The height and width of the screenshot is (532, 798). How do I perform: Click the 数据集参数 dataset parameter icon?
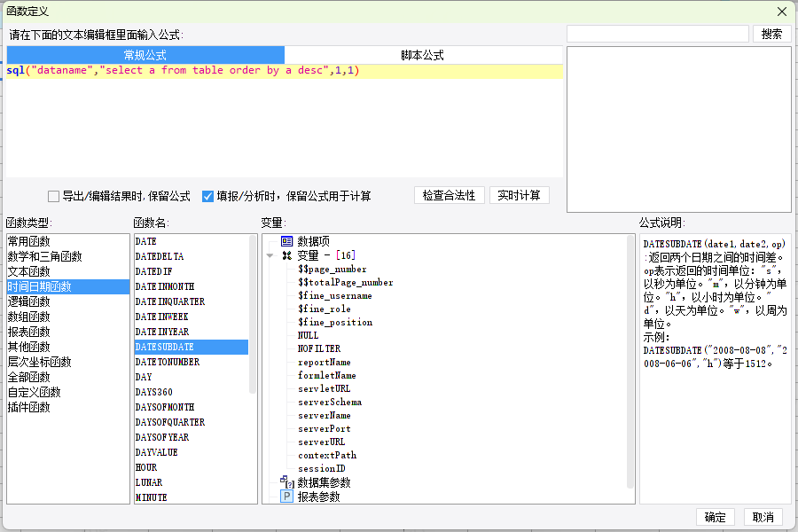(287, 481)
